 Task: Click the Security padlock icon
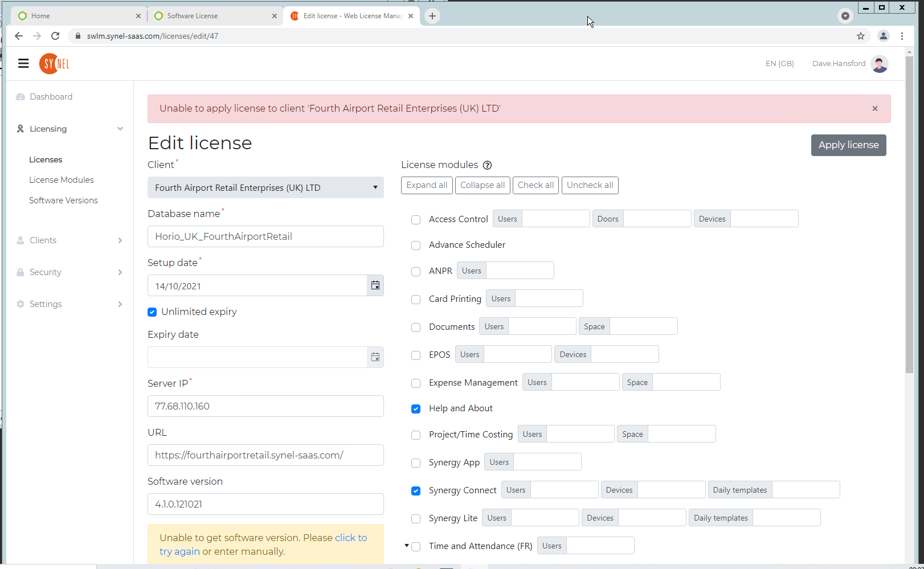(x=21, y=272)
